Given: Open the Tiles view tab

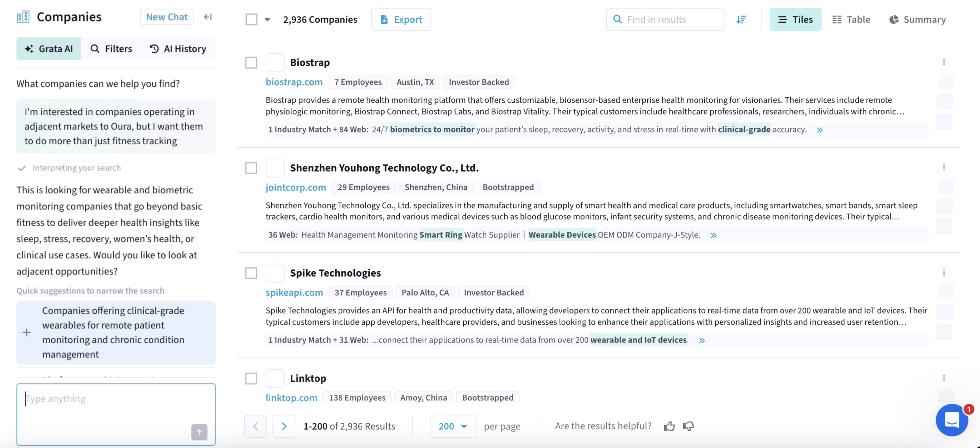Looking at the screenshot, I should click(795, 19).
